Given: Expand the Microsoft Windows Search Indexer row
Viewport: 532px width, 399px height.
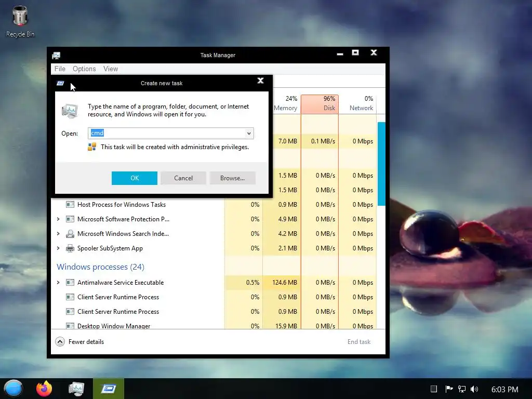Looking at the screenshot, I should tap(58, 234).
